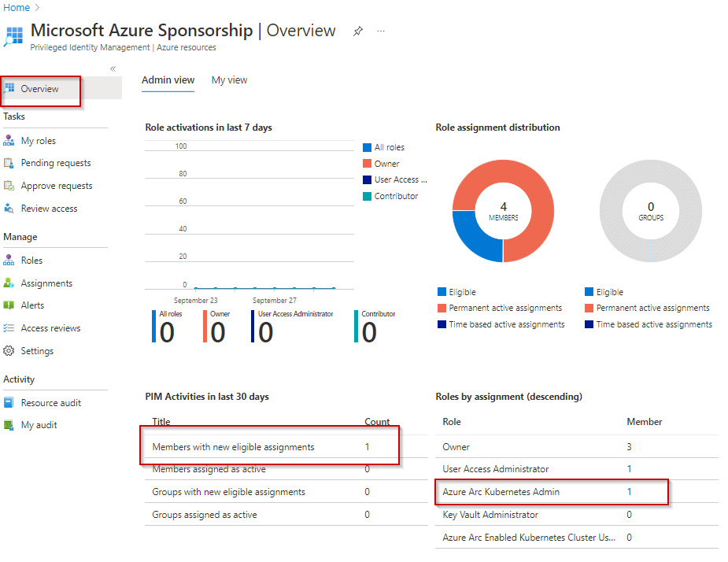Open Approve requests menu item
Screen dimensions: 728x562
point(57,186)
